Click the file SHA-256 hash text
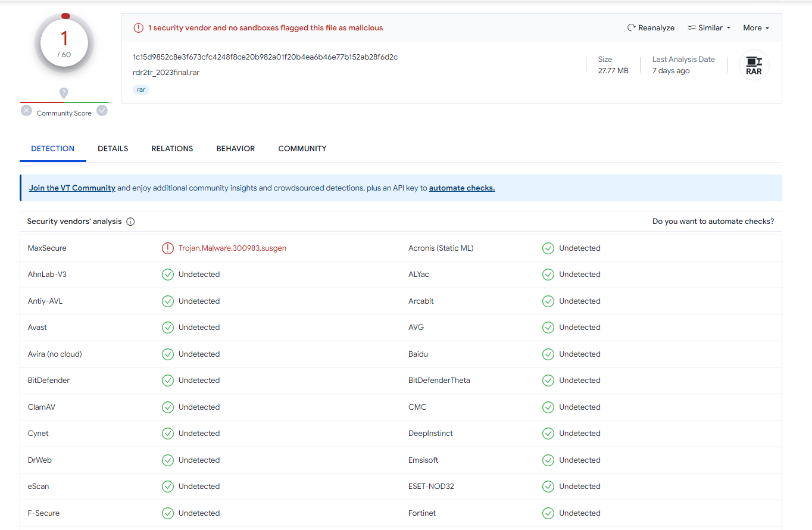Screen dimensions: 812x530 tap(265, 57)
